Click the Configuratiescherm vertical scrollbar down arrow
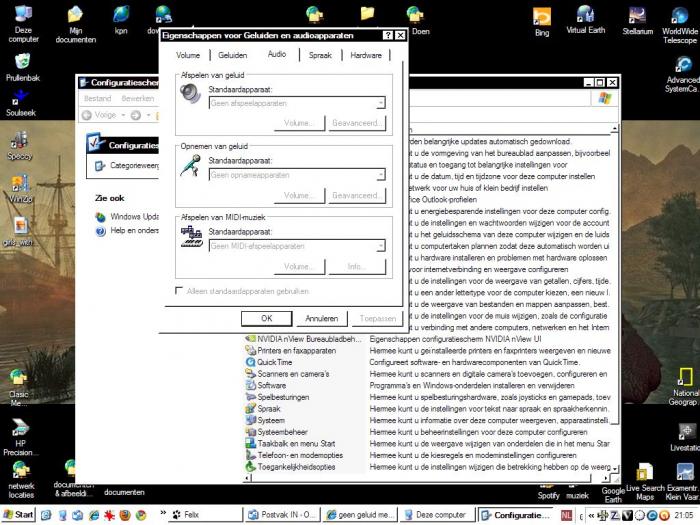Viewport: 700px width, 525px height. [x=615, y=468]
